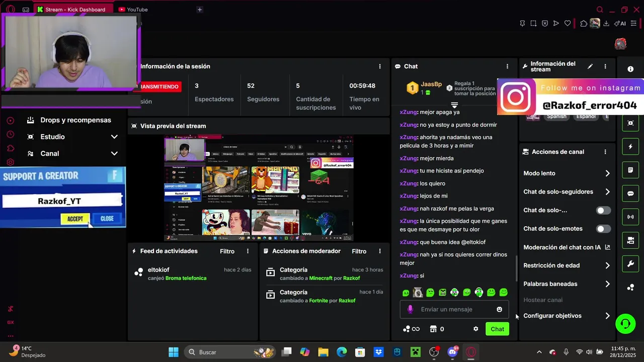Open Modo lento settings
The height and width of the screenshot is (362, 644).
567,173
